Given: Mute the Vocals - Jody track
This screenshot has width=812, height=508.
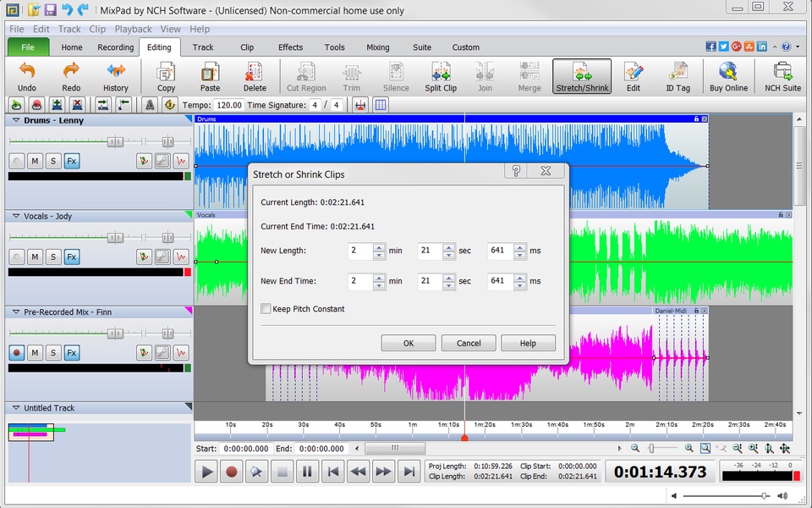Looking at the screenshot, I should pos(35,257).
